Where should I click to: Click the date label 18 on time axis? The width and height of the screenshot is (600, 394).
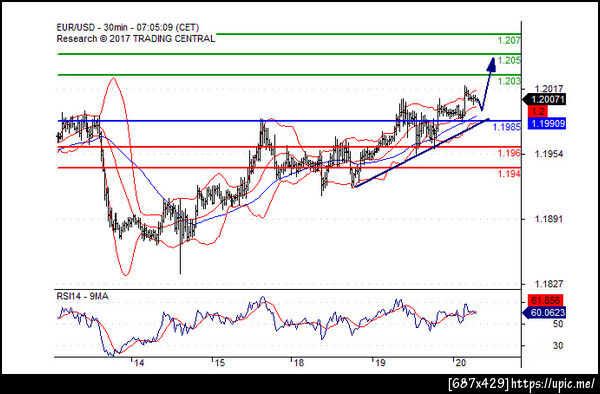point(299,363)
